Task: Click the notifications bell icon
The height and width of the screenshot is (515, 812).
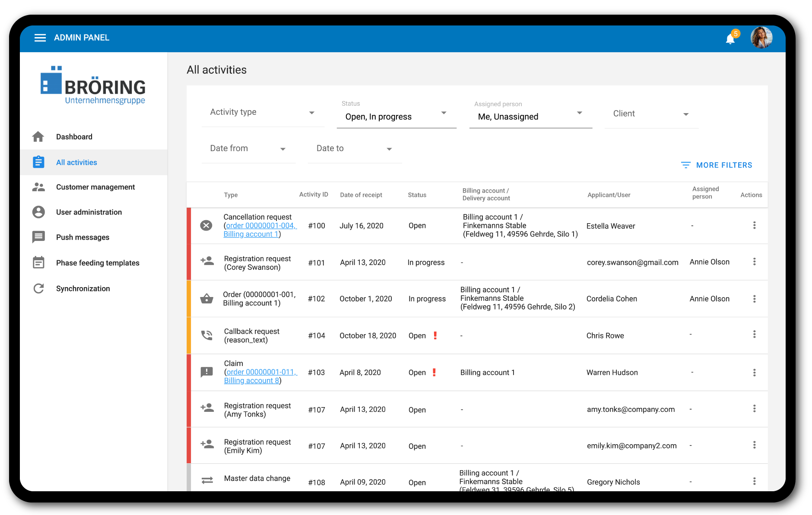Action: pos(730,38)
